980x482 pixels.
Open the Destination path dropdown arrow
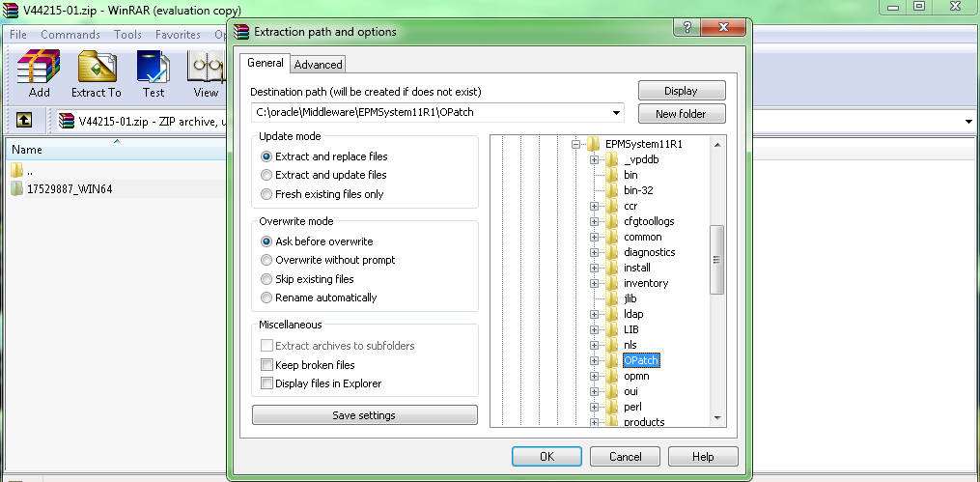tap(616, 113)
